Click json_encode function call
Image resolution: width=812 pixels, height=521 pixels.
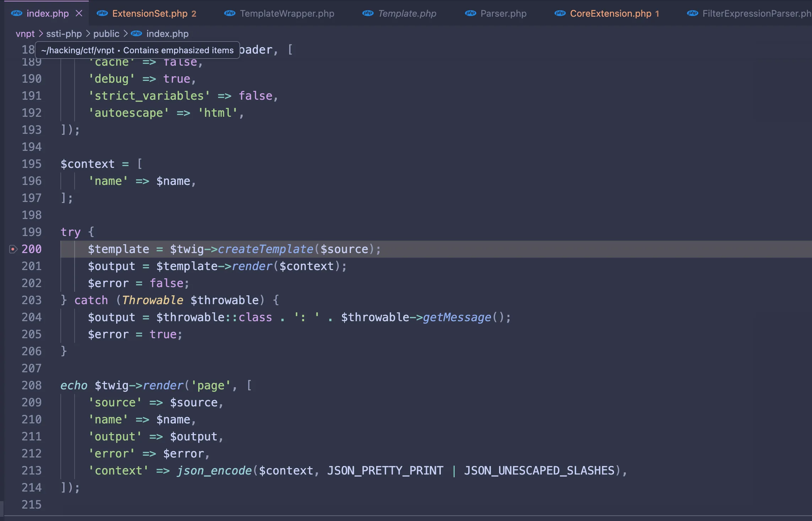coord(214,471)
